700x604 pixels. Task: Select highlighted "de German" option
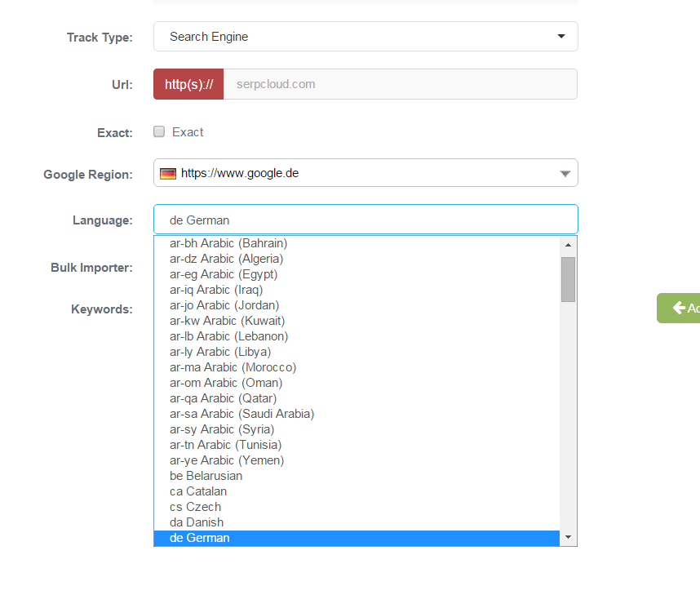pos(200,538)
